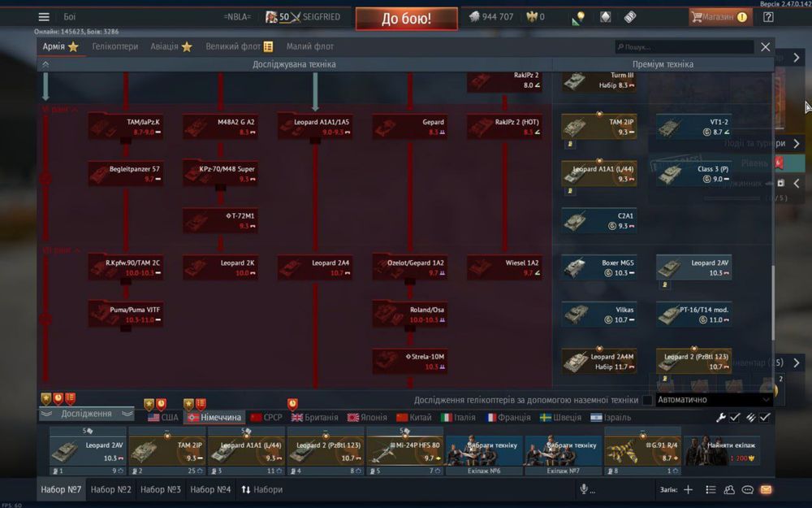
Task: Select the Leopard 2A4M premium pack vehicle
Action: 599,362
